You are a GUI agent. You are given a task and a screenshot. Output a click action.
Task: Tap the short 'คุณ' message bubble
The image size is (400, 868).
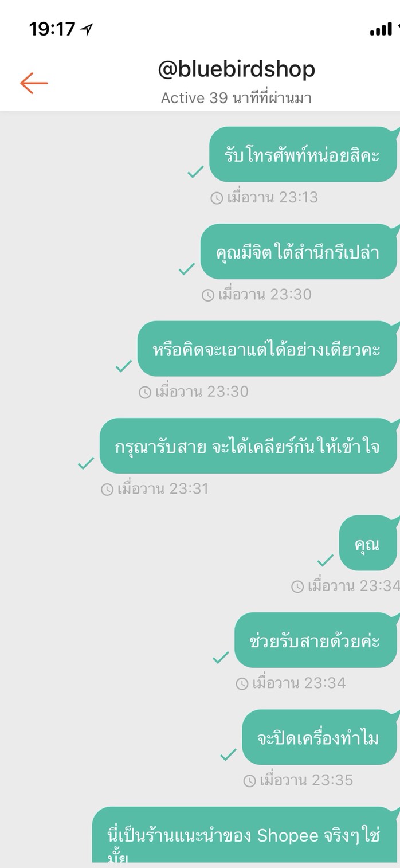(368, 544)
